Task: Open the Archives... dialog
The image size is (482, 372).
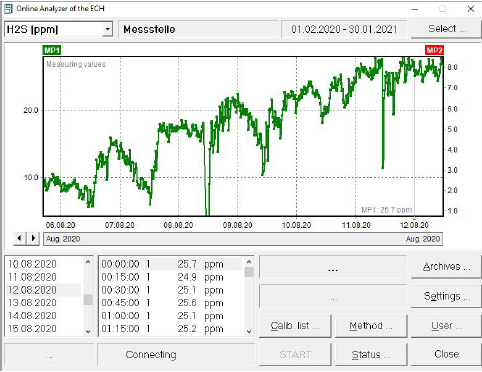Action: 446,267
